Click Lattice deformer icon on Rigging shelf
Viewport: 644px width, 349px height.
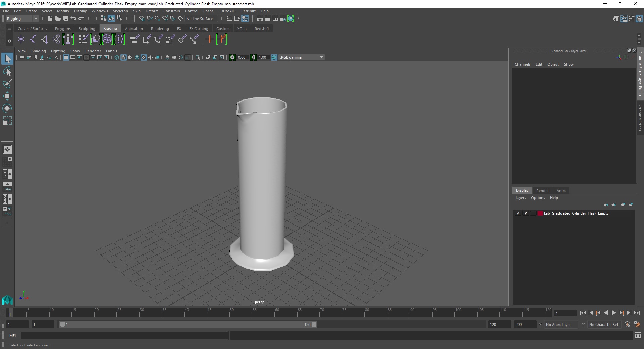click(107, 39)
